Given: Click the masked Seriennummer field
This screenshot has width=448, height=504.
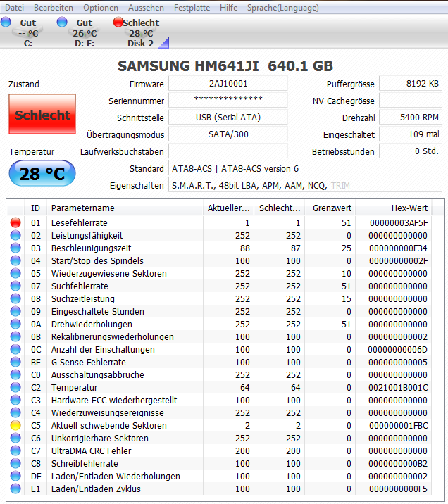Looking at the screenshot, I should click(x=228, y=100).
